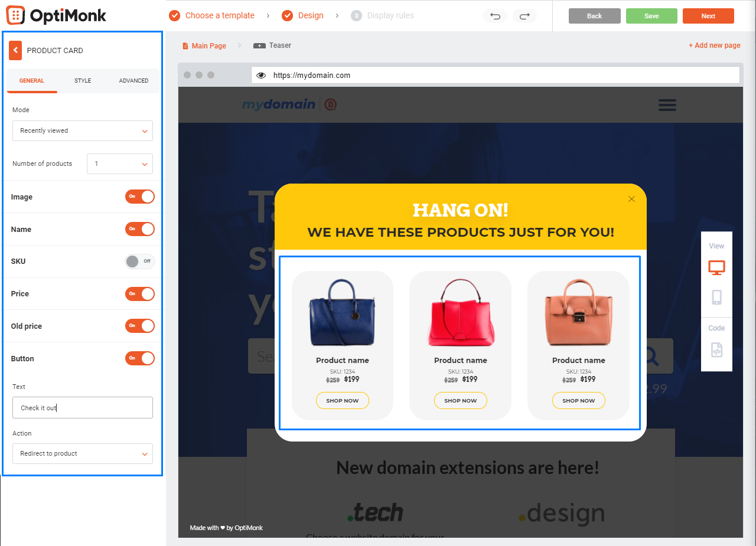Click the Main Page document icon
Image resolution: width=756 pixels, height=546 pixels.
click(x=185, y=46)
